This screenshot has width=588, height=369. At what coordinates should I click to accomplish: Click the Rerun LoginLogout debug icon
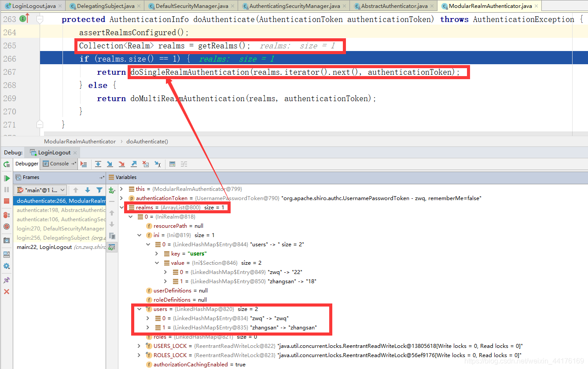(x=7, y=164)
